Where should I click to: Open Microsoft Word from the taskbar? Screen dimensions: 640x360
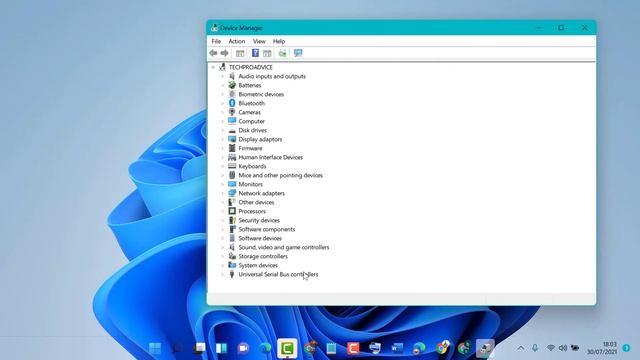397,348
